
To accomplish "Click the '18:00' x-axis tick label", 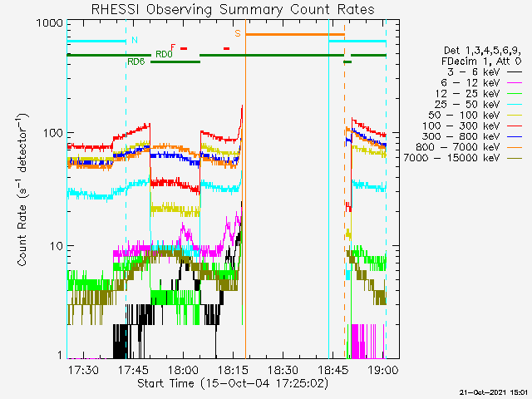I will [x=183, y=370].
